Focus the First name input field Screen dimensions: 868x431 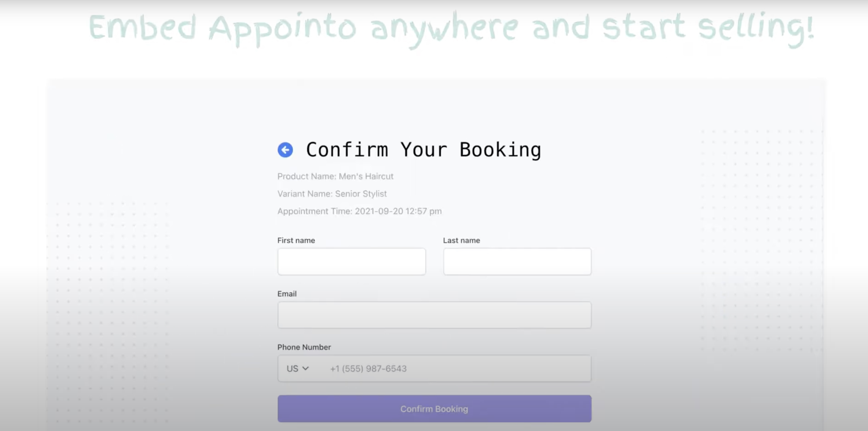pyautogui.click(x=351, y=262)
